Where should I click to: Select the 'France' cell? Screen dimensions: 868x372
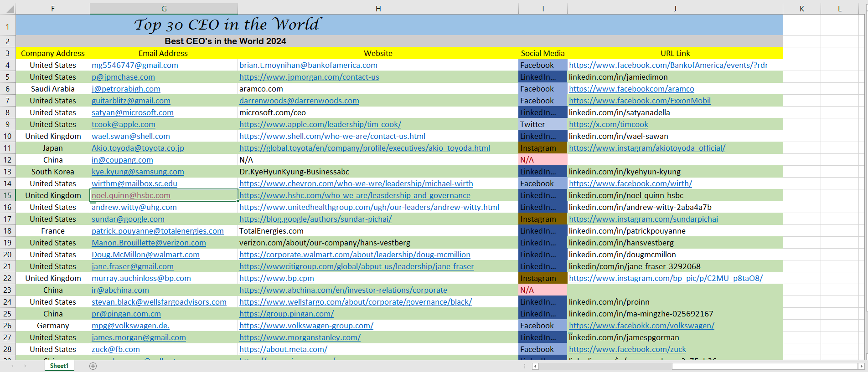(53, 231)
